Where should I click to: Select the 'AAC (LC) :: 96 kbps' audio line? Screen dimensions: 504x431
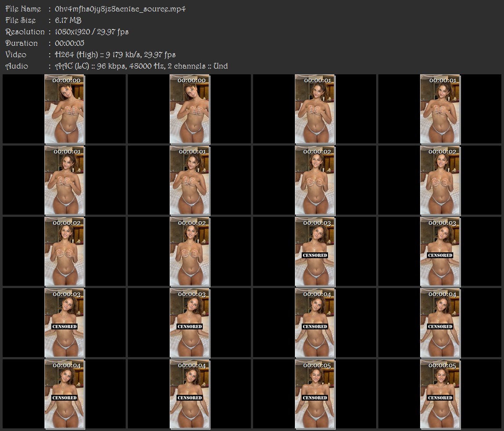coord(141,66)
